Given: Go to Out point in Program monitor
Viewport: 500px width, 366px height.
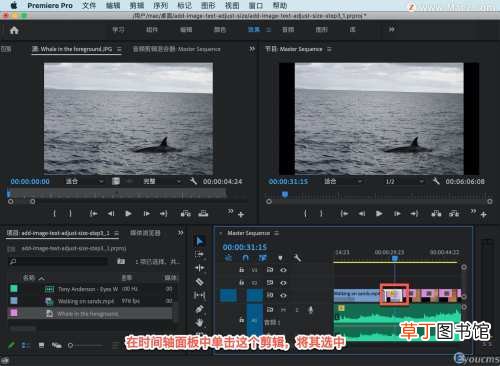Looking at the screenshot, I should 414,213.
